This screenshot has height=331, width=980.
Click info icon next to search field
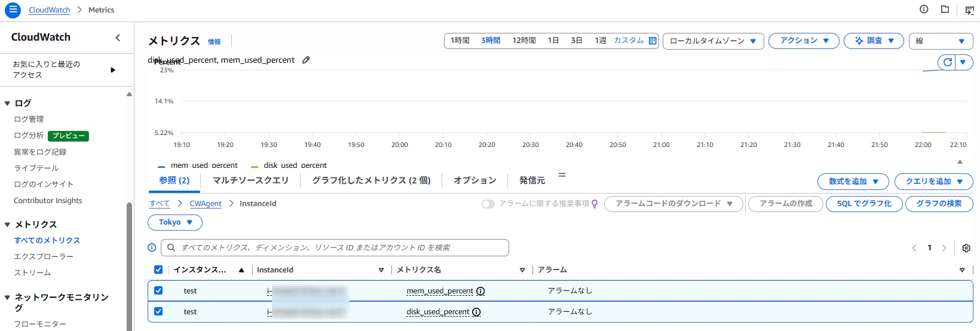pyautogui.click(x=152, y=247)
